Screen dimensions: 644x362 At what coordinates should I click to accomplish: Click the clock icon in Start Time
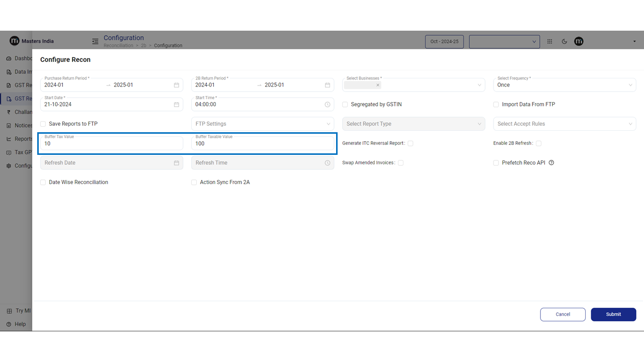click(x=328, y=105)
